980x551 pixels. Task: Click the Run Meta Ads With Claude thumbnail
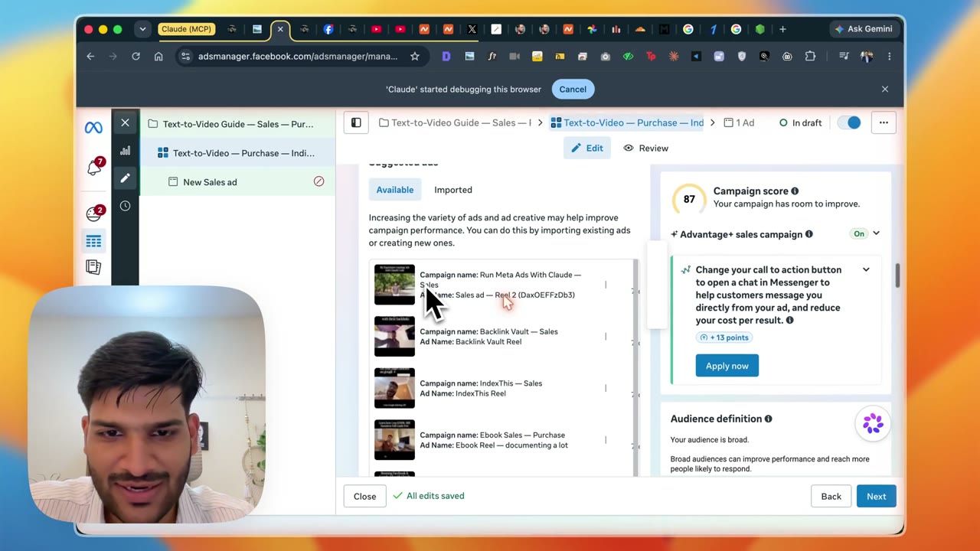[394, 285]
